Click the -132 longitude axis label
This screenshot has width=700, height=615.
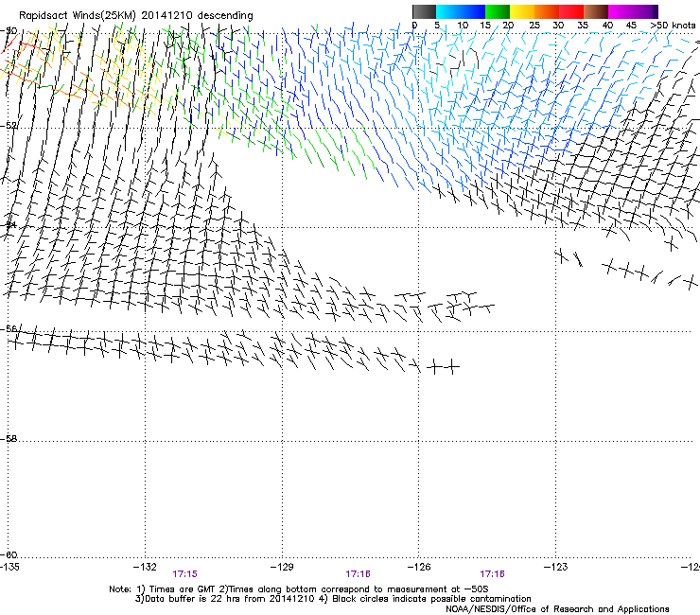[145, 567]
